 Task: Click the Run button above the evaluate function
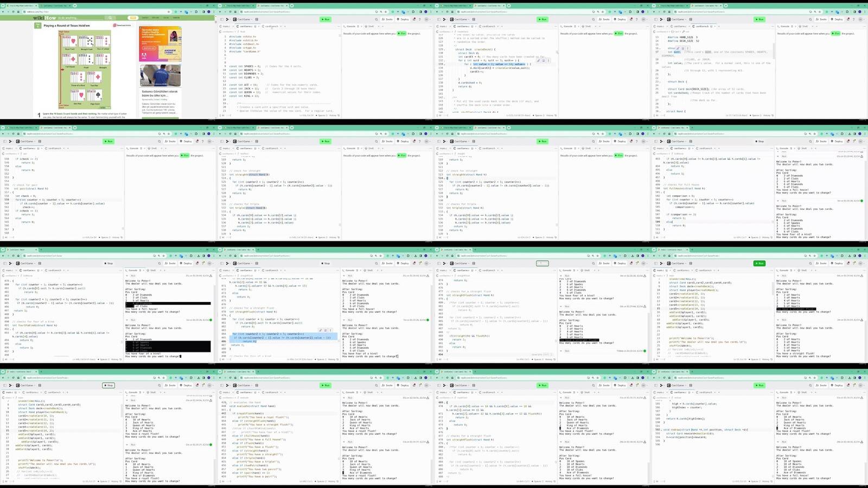(x=326, y=386)
